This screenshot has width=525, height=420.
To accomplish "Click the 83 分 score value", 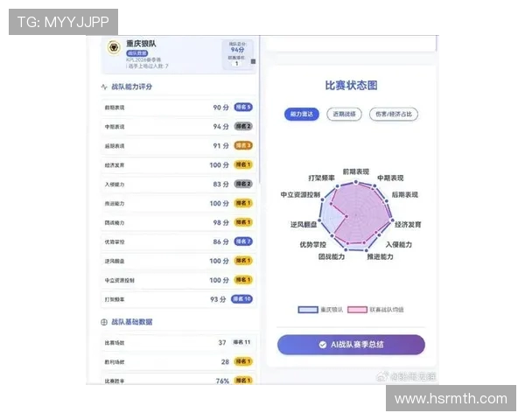I will (221, 185).
